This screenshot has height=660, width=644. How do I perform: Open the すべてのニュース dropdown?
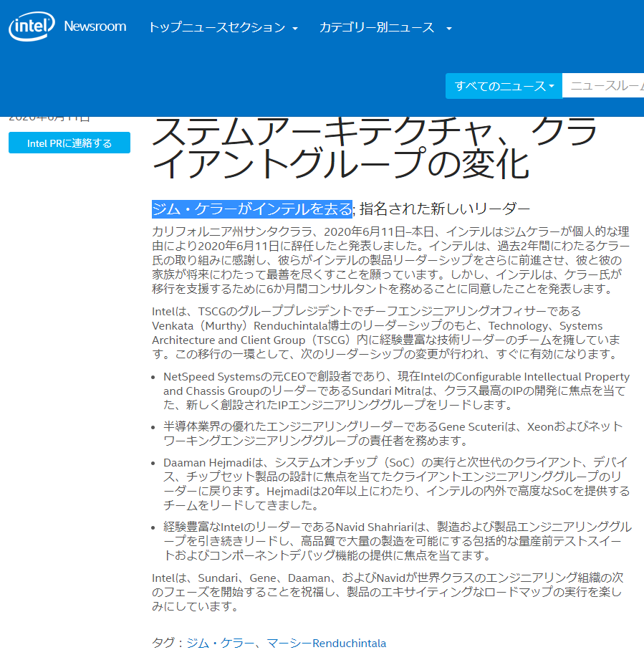pos(504,86)
